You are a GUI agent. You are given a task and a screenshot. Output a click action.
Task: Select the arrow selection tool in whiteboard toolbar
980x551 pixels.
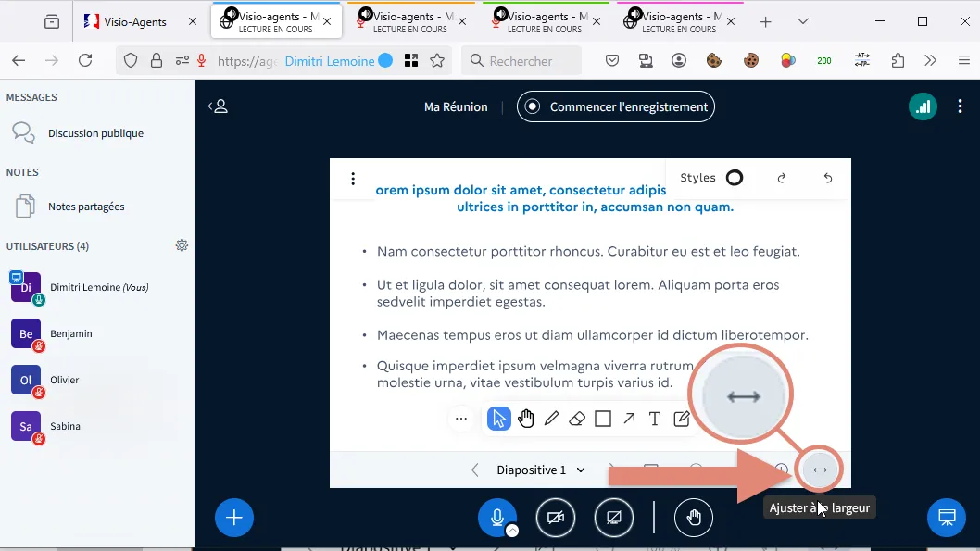(498, 419)
